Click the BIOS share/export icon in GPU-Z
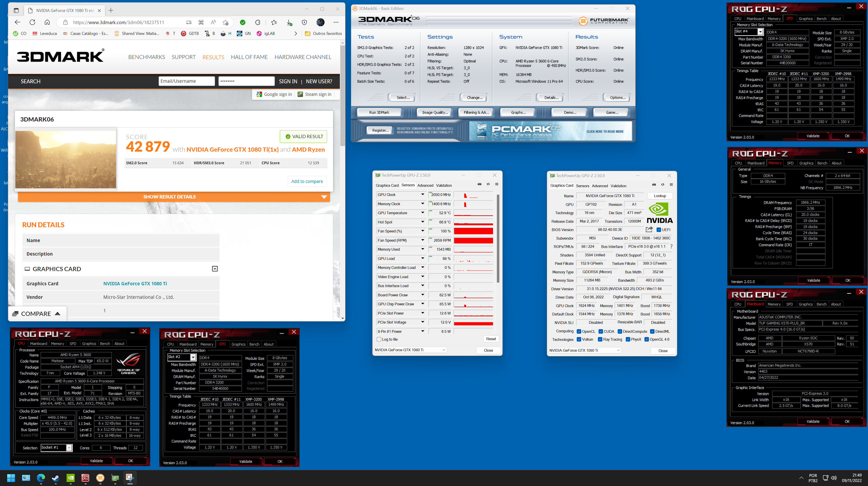The image size is (868, 486). [649, 229]
